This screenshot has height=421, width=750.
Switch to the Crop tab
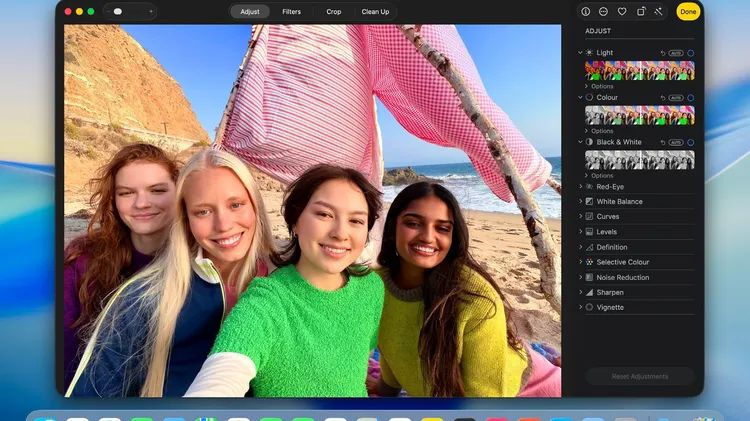[x=333, y=12]
